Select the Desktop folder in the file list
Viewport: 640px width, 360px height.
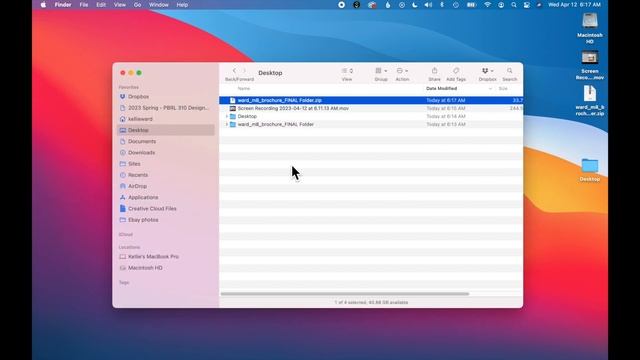(371, 116)
